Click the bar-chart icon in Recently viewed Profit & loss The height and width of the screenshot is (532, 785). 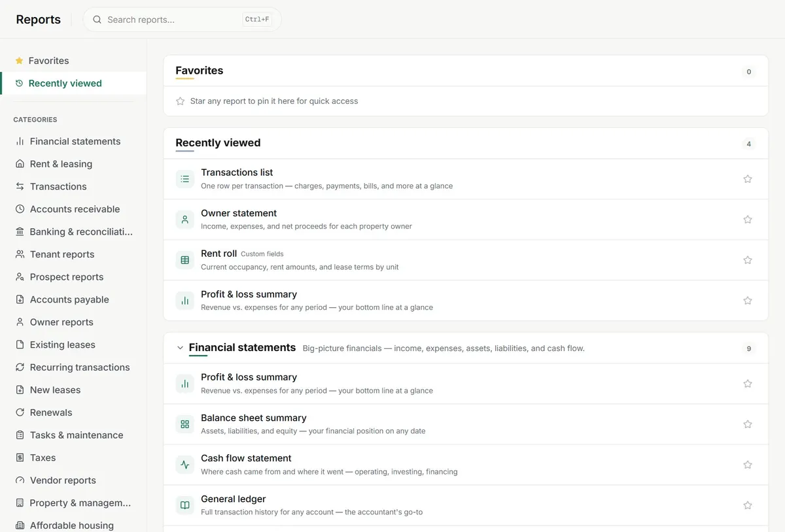[x=185, y=301]
